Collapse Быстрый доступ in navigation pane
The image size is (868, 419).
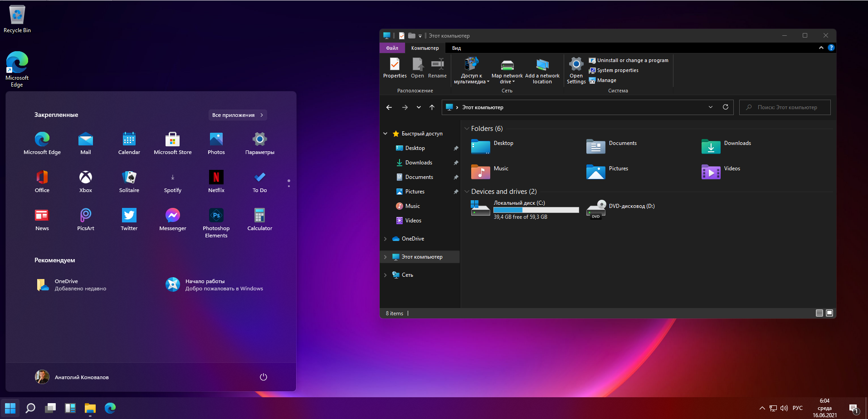click(x=385, y=134)
